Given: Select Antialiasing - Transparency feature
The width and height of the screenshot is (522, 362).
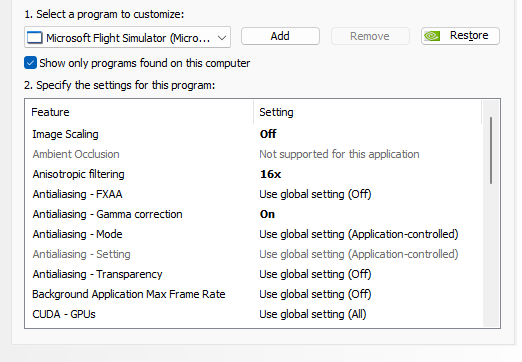Looking at the screenshot, I should click(x=97, y=274).
